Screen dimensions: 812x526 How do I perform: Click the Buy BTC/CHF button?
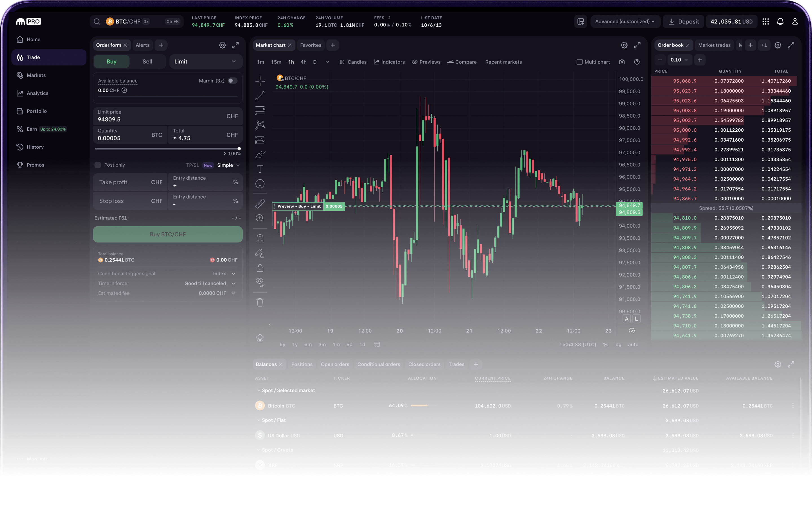(167, 234)
